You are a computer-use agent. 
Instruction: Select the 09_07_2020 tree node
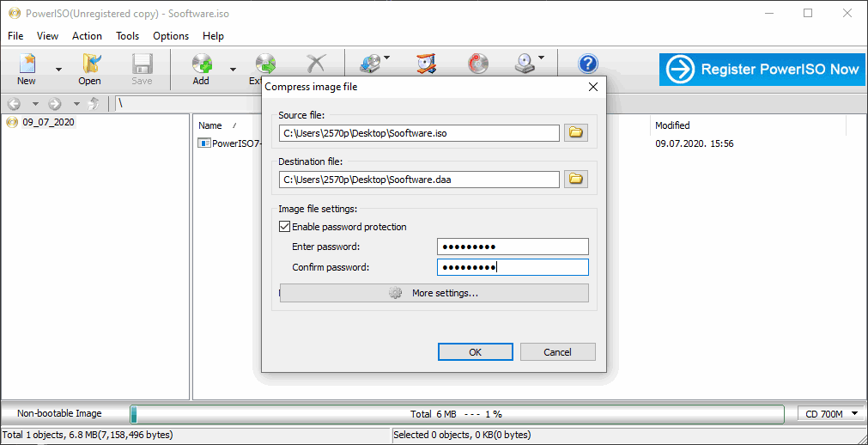point(48,123)
